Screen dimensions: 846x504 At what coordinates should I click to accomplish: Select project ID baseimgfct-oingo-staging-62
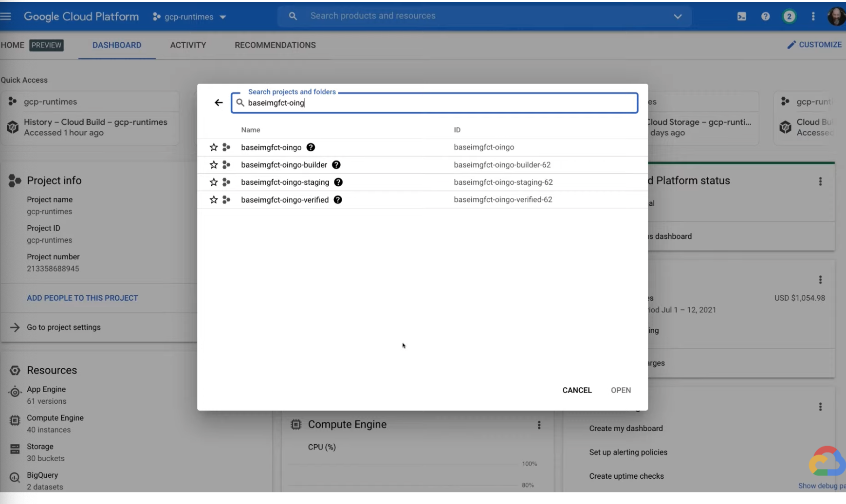(503, 182)
